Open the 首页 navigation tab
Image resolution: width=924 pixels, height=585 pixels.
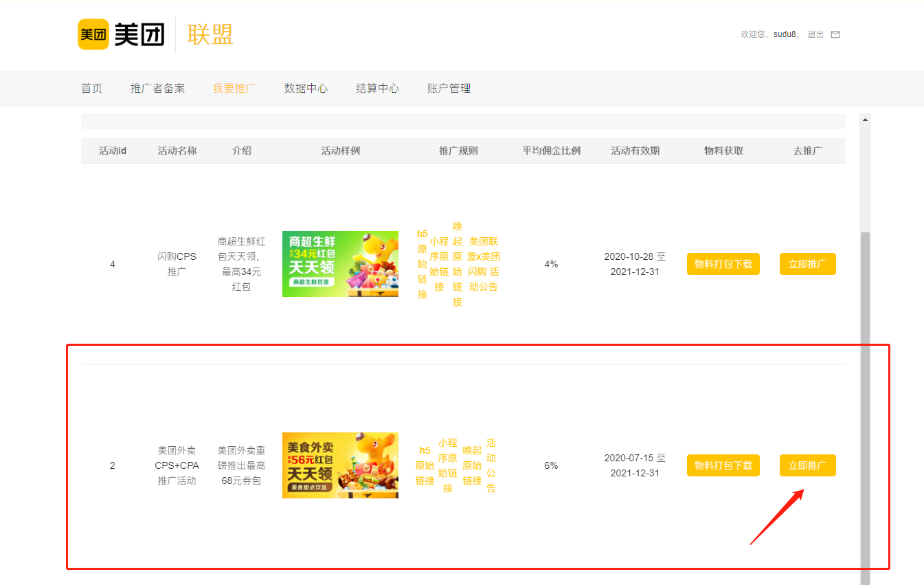[91, 88]
